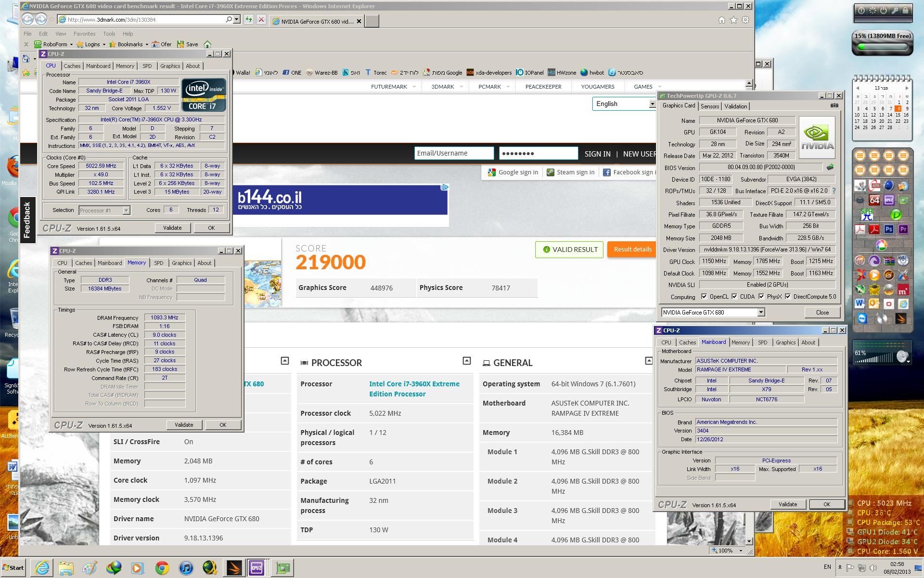Open the English language dropdown on 3DMark page
Screen dimensions: 924x578
tap(624, 104)
